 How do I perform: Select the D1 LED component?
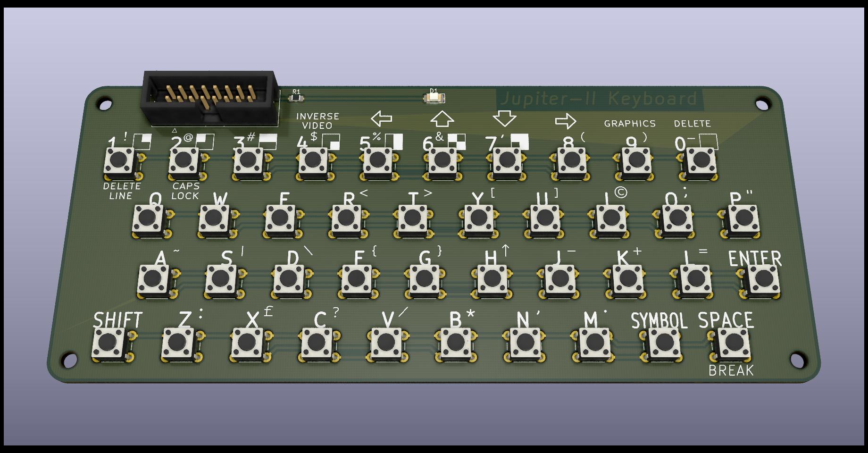tap(434, 98)
